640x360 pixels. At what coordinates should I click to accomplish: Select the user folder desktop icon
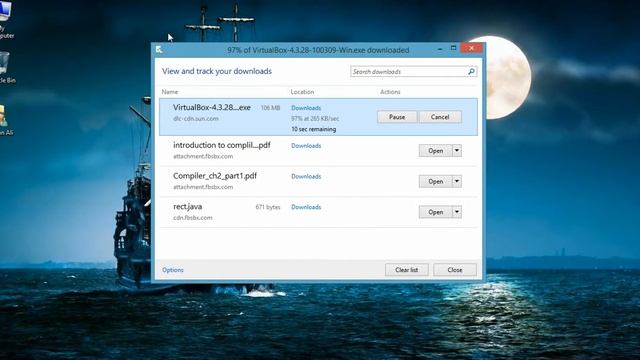5,120
